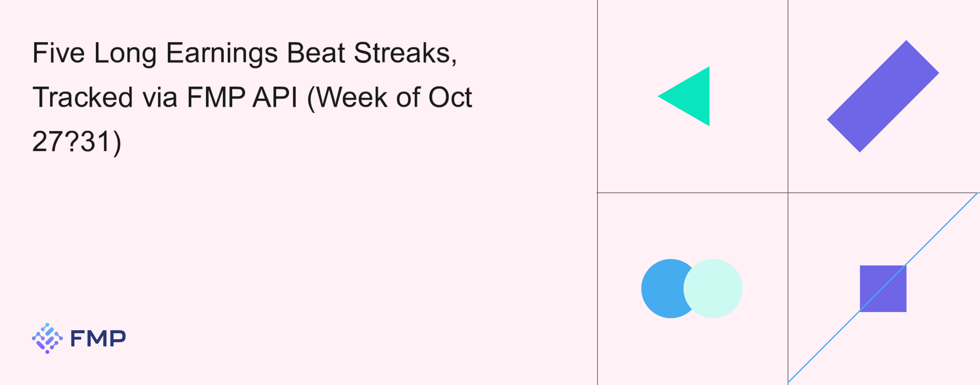Image resolution: width=980 pixels, height=385 pixels.
Task: Select the purple tilted rectangle shape
Action: pyautogui.click(x=883, y=96)
